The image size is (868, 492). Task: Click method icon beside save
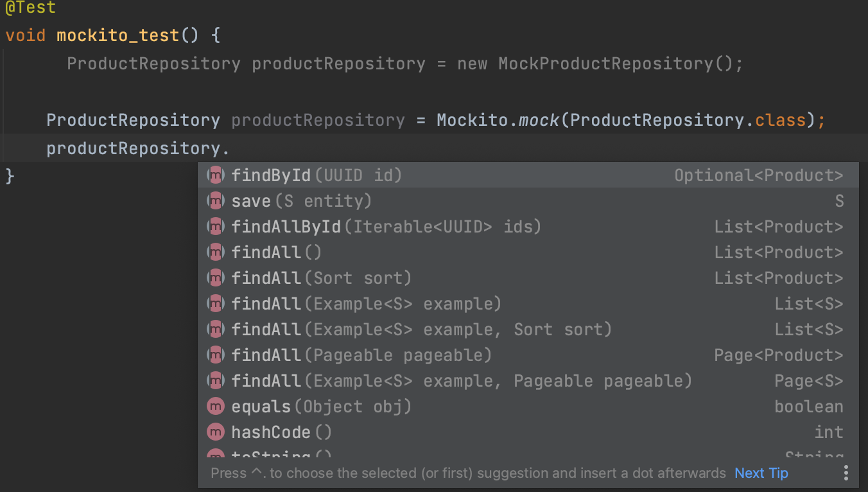click(215, 201)
